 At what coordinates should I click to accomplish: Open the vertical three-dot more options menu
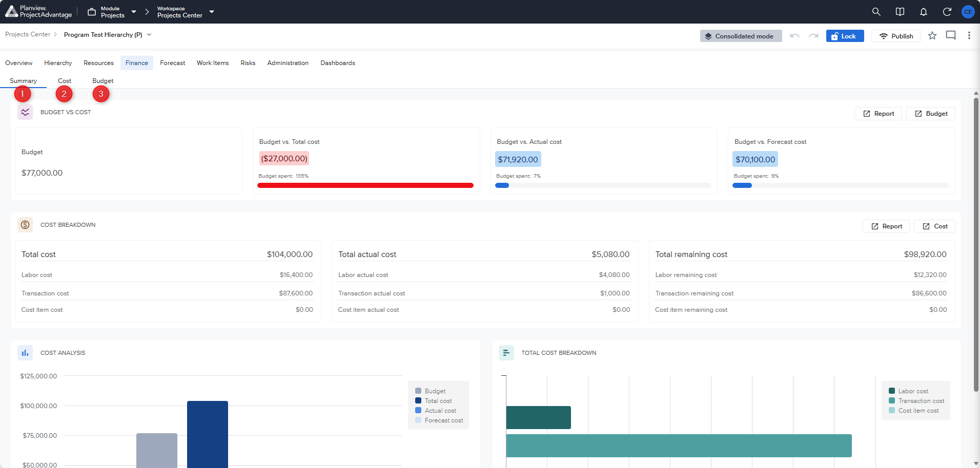(x=969, y=35)
